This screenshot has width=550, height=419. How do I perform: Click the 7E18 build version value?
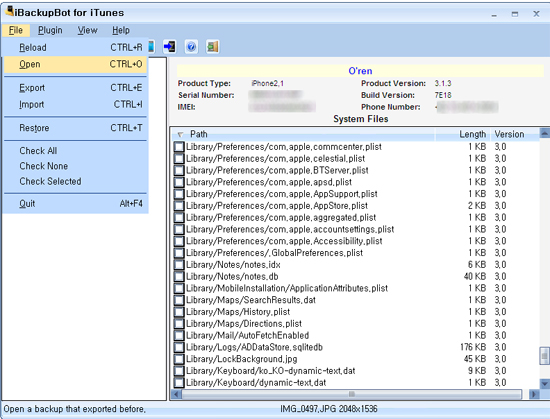[443, 95]
